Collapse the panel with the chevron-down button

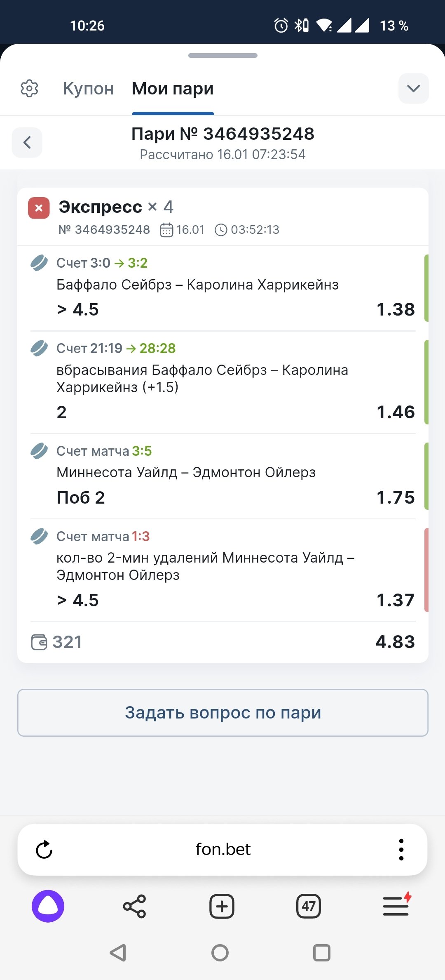click(413, 88)
